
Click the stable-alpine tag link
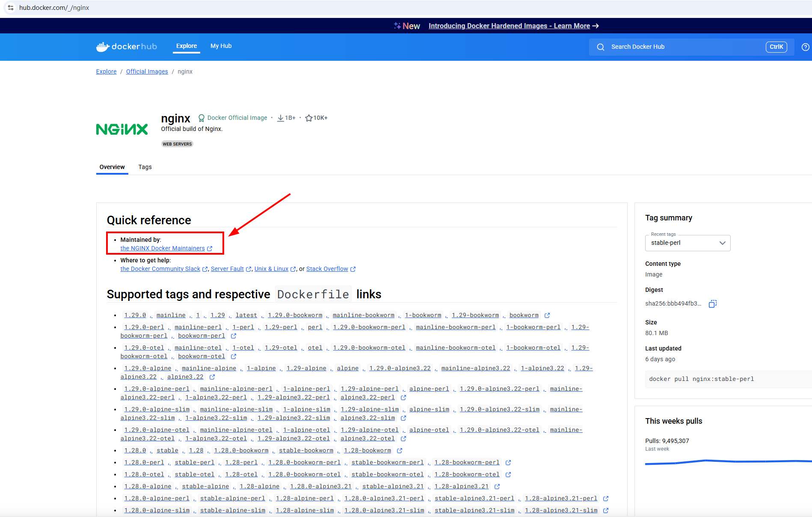click(205, 486)
